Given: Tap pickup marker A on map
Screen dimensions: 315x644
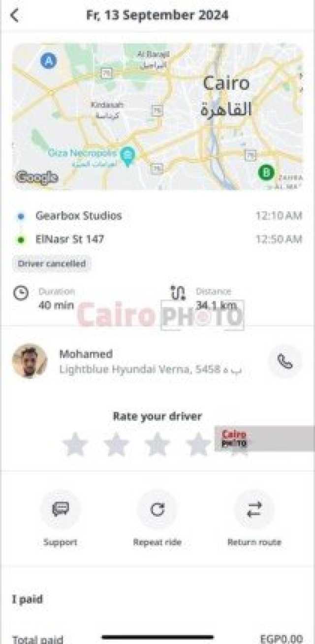Looking at the screenshot, I should click(x=48, y=61).
